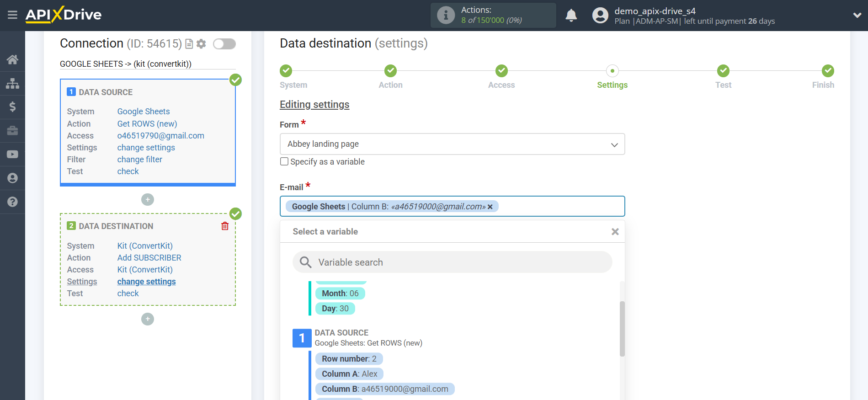Screen dimensions: 868x400
Task: Open Add SUBSCRIBER action link
Action: pos(149,258)
